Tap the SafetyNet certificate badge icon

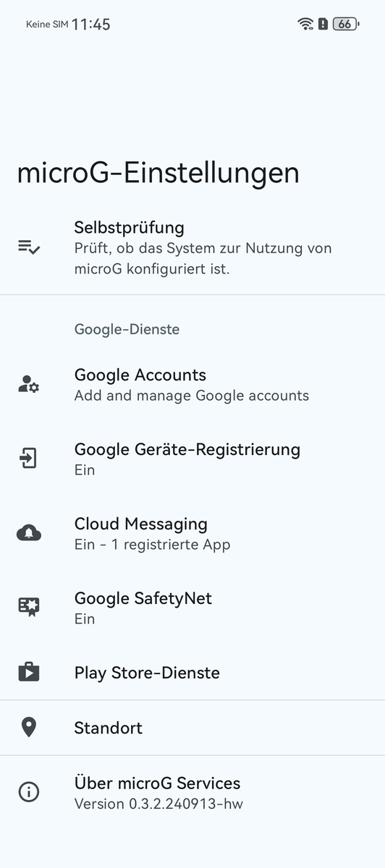pos(29,608)
